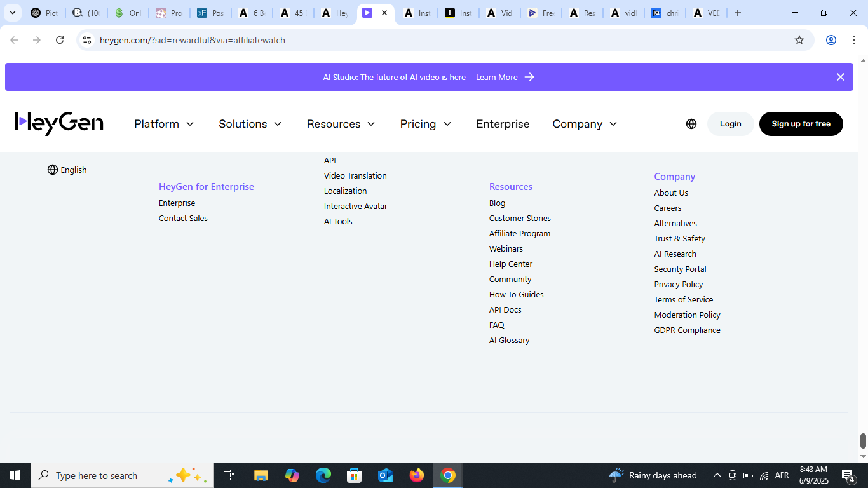The image size is (868, 488).
Task: Expand the Solutions menu
Action: 250,124
